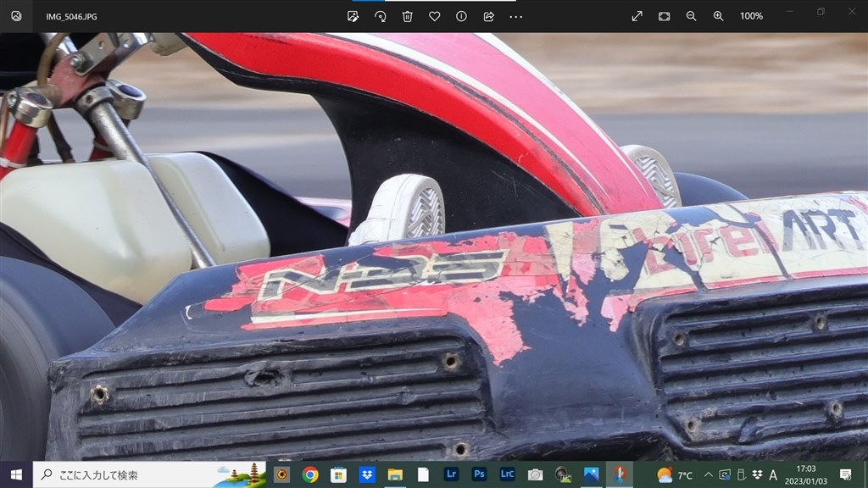The image size is (868, 488).
Task: Launch Photoshop from taskbar
Action: pos(479,474)
